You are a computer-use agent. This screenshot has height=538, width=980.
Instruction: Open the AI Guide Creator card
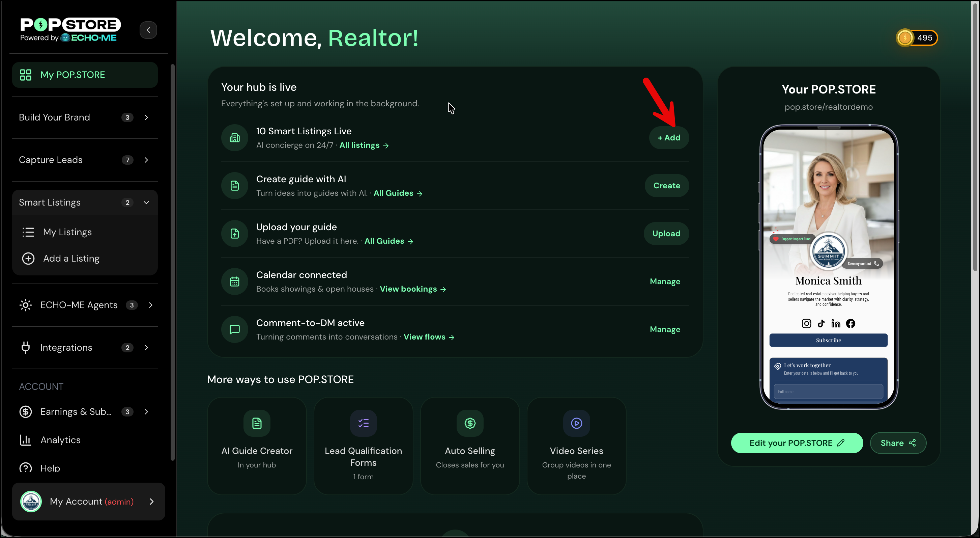click(x=257, y=446)
